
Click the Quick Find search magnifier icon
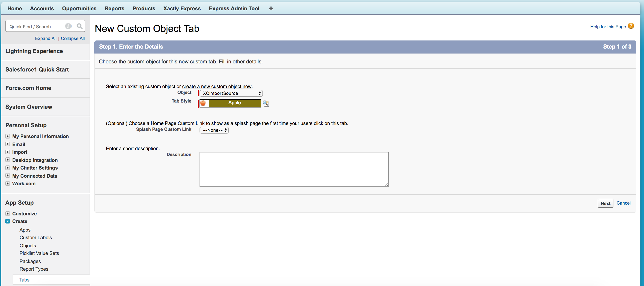(80, 26)
